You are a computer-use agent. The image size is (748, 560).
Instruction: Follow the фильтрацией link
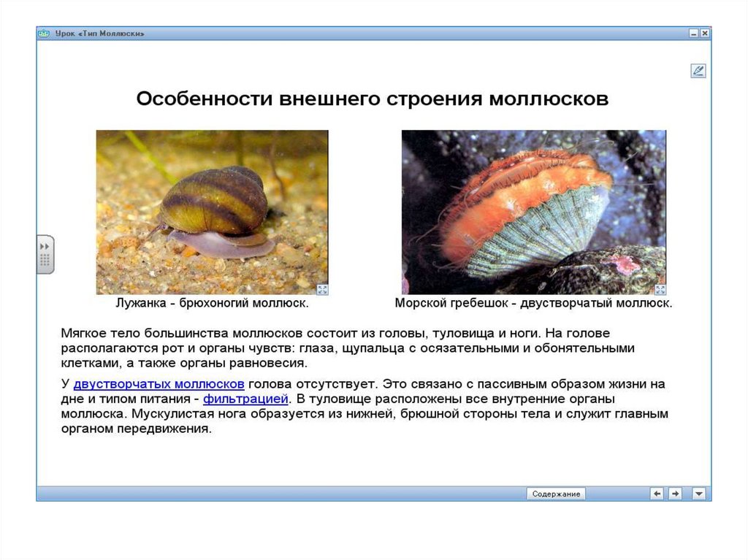(246, 399)
